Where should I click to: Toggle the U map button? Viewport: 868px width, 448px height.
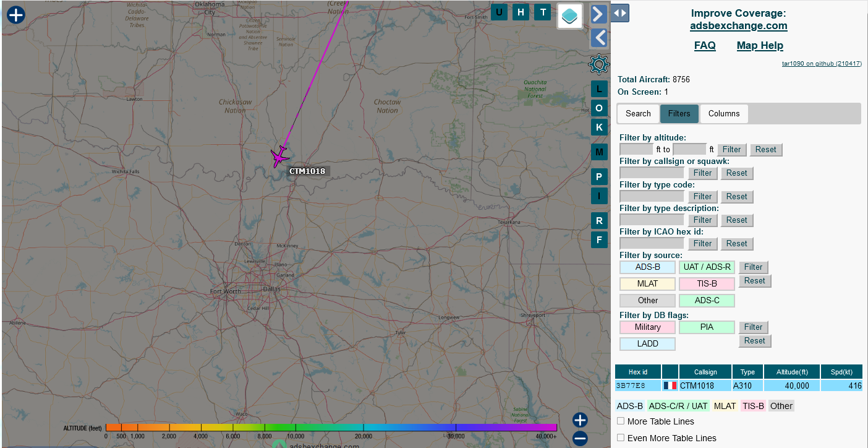[500, 12]
